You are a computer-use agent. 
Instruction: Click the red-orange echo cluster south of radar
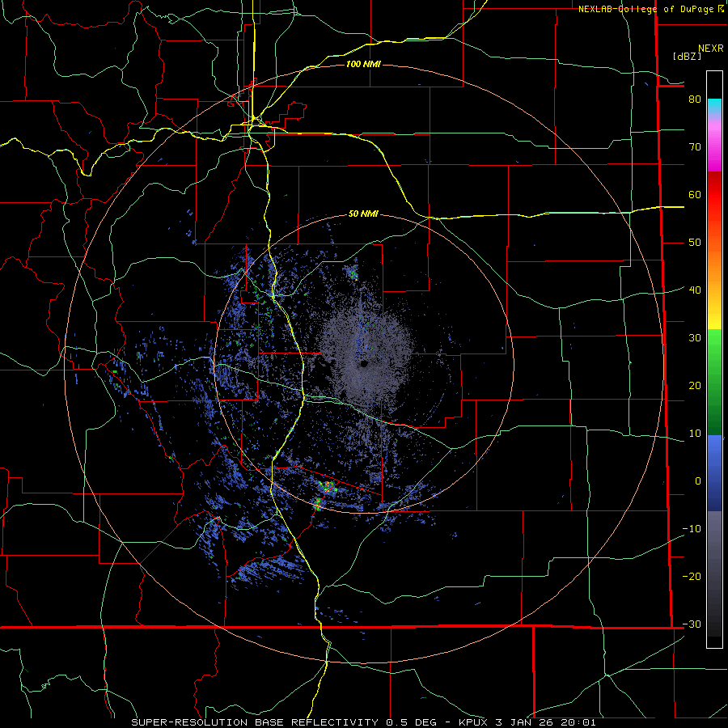[328, 487]
